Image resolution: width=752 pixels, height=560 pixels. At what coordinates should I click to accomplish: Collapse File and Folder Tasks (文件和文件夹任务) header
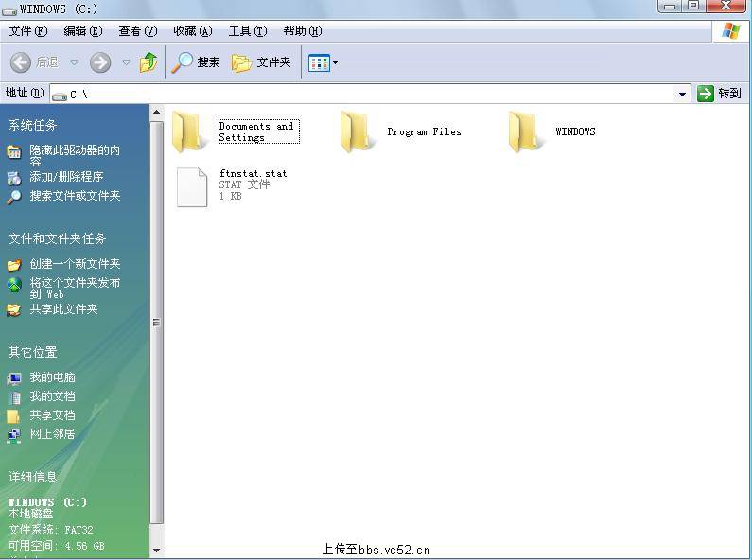(57, 238)
